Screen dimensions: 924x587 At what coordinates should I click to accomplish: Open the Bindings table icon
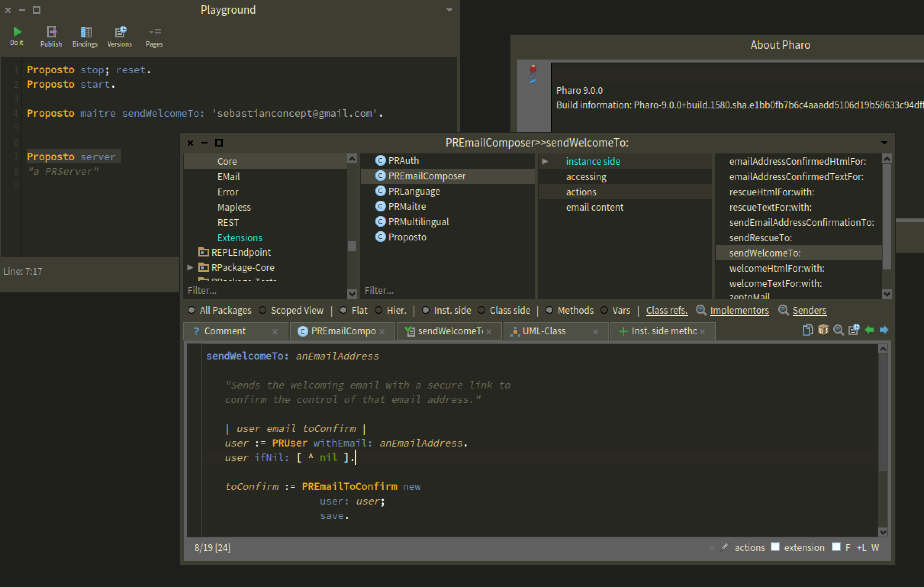[85, 32]
